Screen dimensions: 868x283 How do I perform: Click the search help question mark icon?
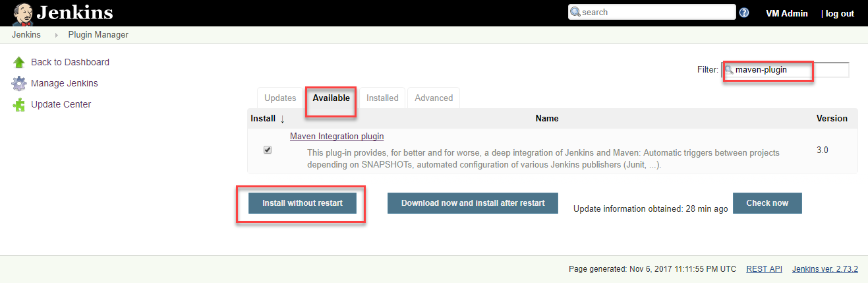(744, 13)
